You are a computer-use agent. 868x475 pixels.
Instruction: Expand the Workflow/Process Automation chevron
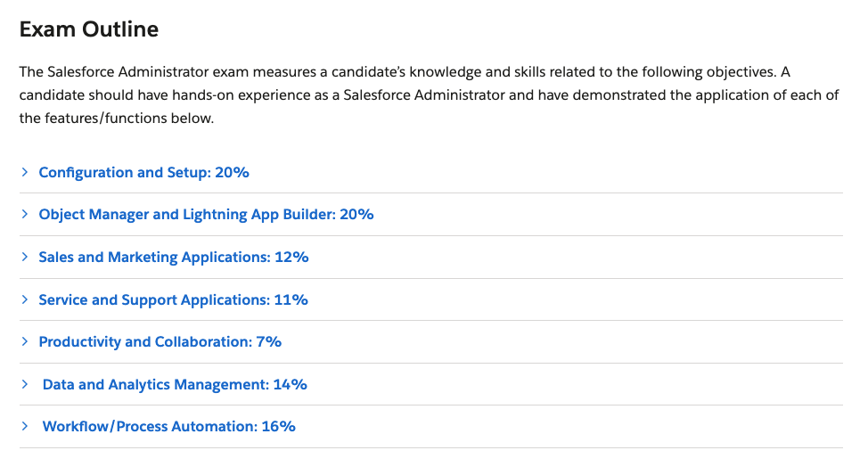[x=25, y=426]
